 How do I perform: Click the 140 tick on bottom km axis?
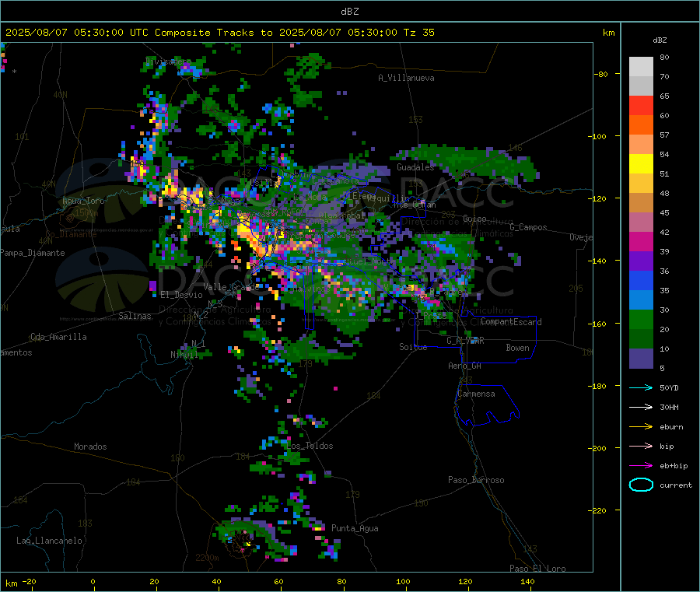[x=527, y=581]
